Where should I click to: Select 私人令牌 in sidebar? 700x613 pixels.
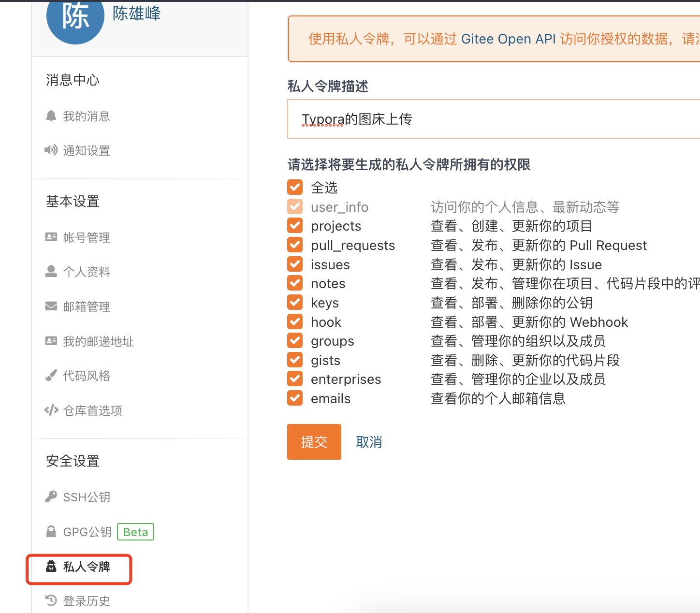(87, 567)
